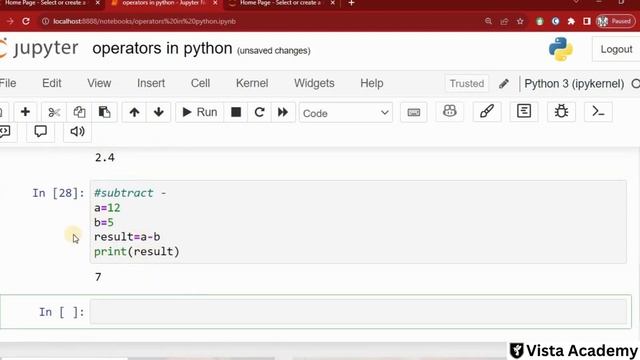
Task: Reload the page in browser
Action: pyautogui.click(x=26, y=21)
